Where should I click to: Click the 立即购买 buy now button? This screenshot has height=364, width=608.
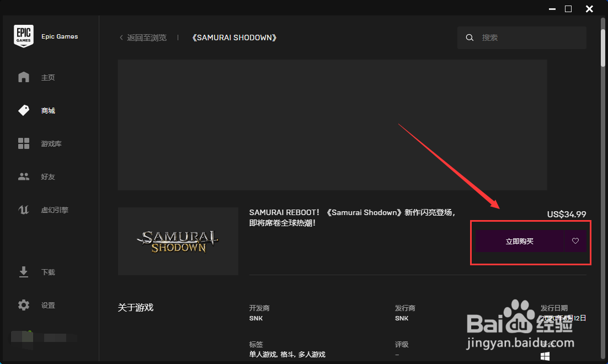pyautogui.click(x=520, y=241)
